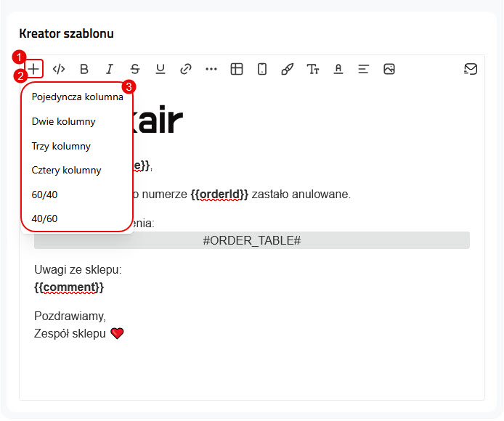The width and height of the screenshot is (504, 421).
Task: Click the #ORDER_TABLE# placeholder block
Action: [252, 240]
